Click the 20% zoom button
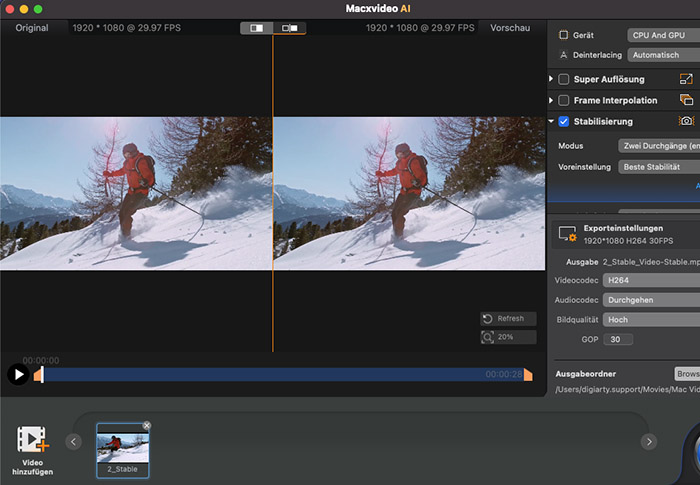700x485 pixels. click(x=508, y=337)
